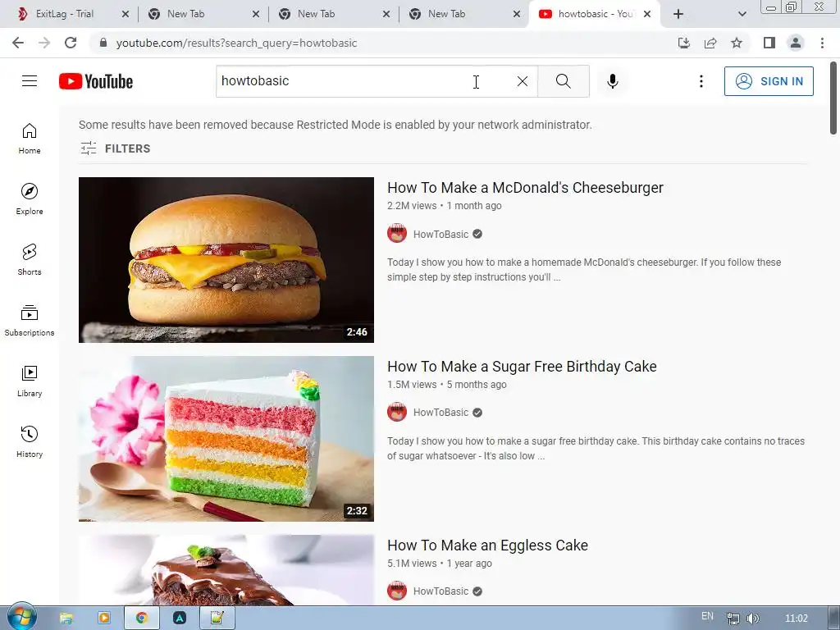This screenshot has width=840, height=630.
Task: Click the browser back arrow
Action: pos(18,43)
